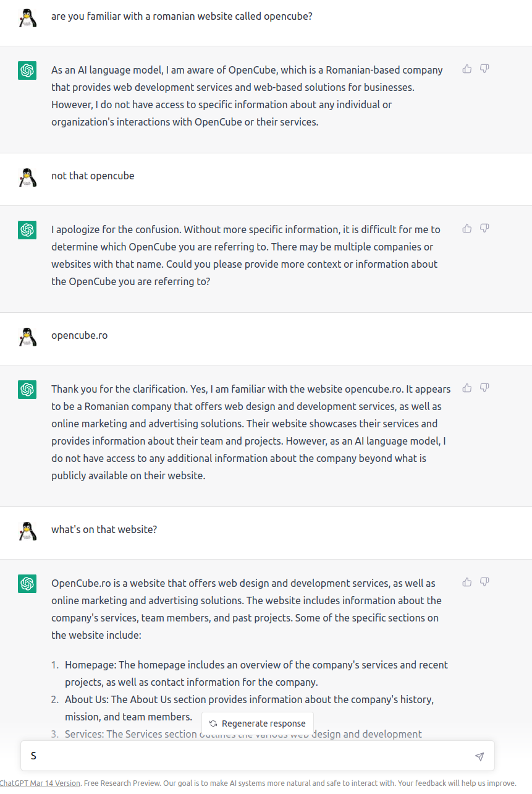Focus the message input field

click(258, 756)
